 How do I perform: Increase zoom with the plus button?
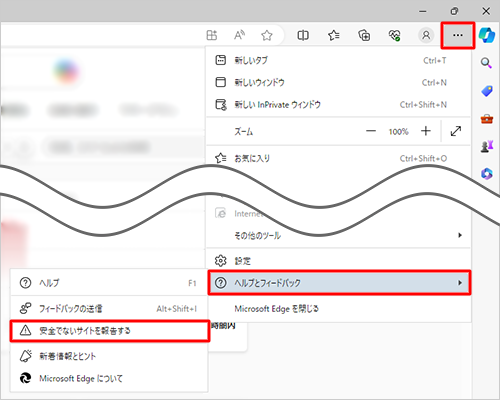pos(426,131)
